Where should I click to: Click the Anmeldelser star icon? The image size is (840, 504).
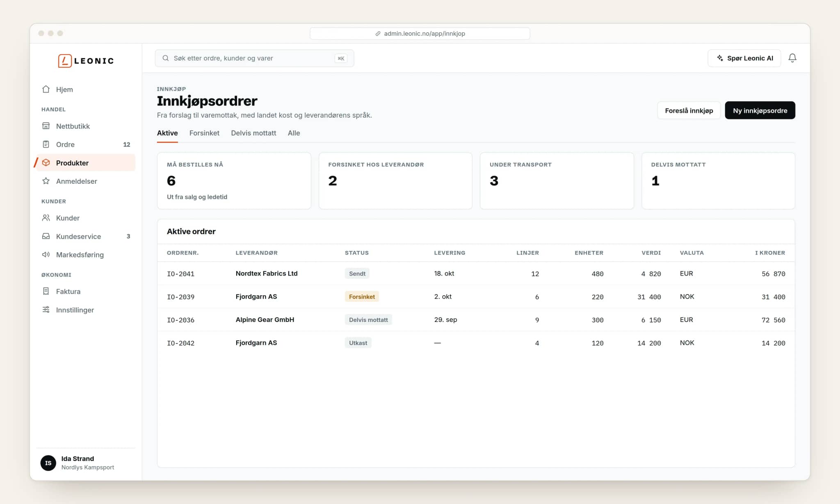[x=46, y=181]
